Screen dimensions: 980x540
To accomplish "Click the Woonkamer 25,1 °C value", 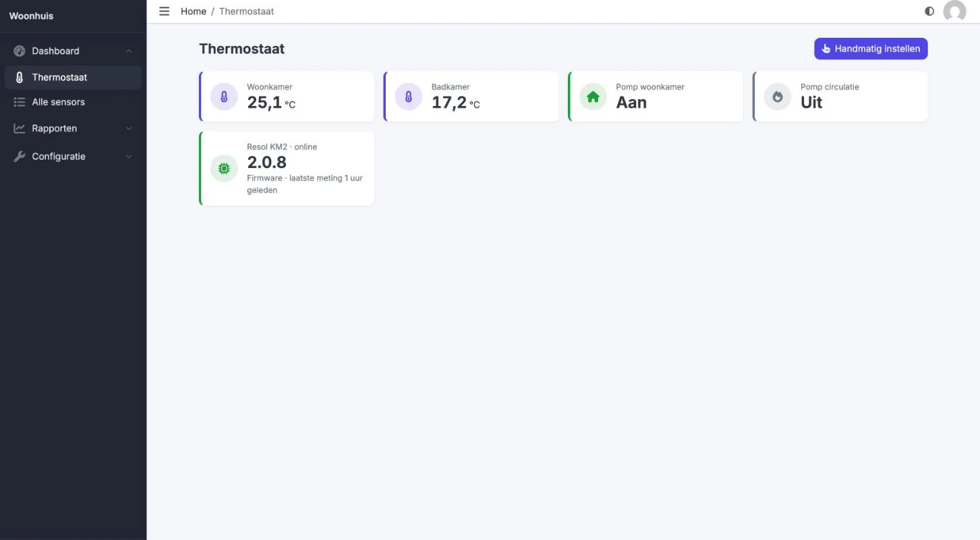I will point(271,103).
